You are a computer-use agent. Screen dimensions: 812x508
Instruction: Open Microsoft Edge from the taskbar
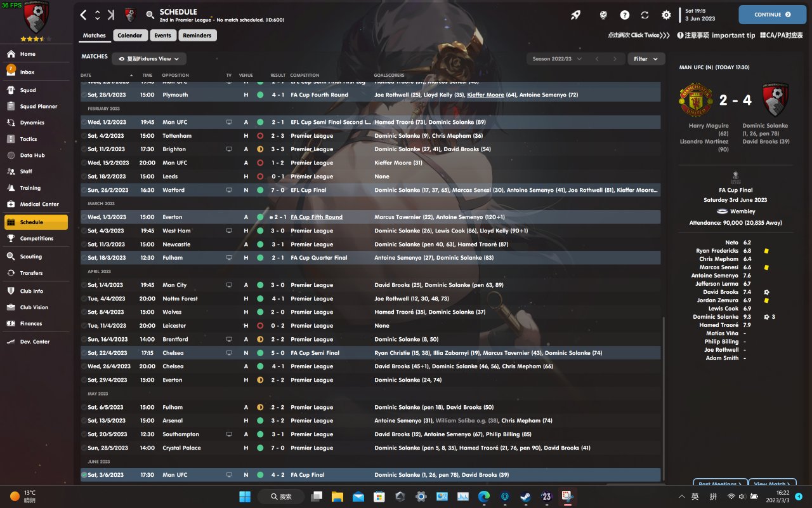click(x=484, y=497)
